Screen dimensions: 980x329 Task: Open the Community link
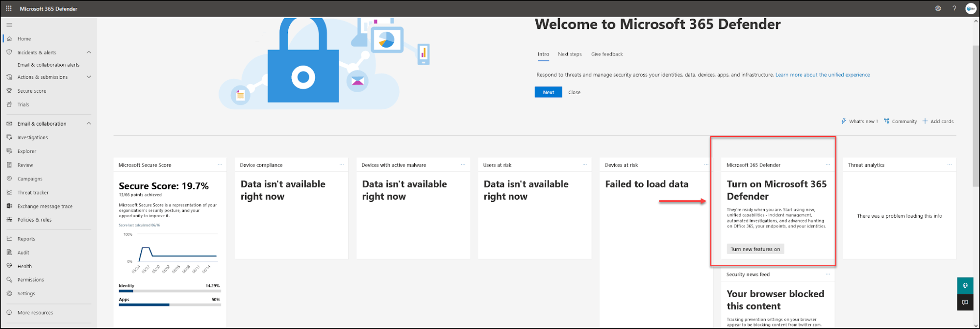[x=901, y=121]
